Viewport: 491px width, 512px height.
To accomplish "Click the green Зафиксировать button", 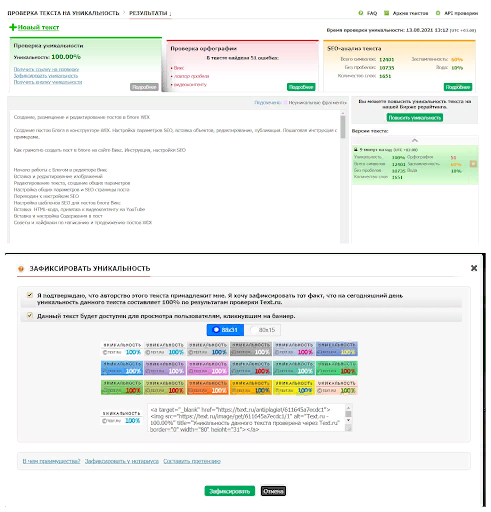I will 230,491.
